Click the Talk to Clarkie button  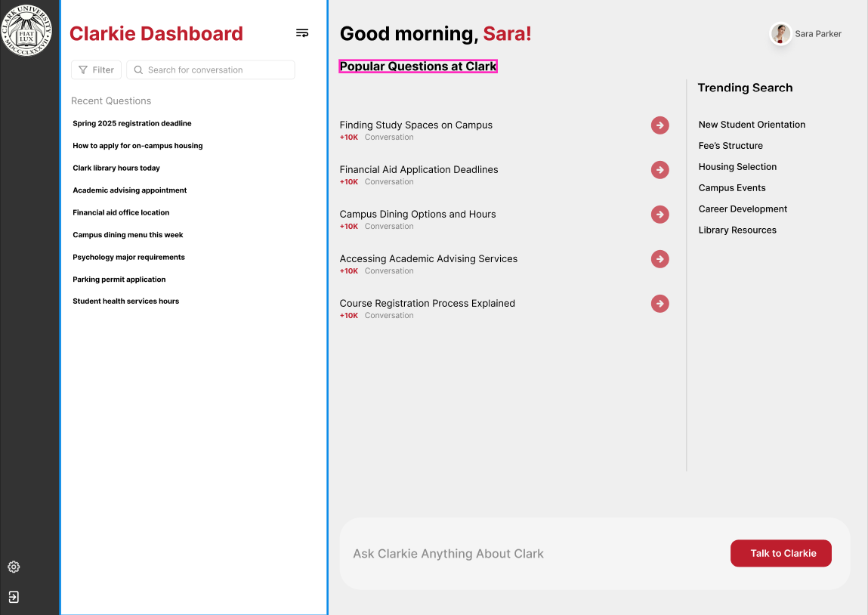(780, 553)
